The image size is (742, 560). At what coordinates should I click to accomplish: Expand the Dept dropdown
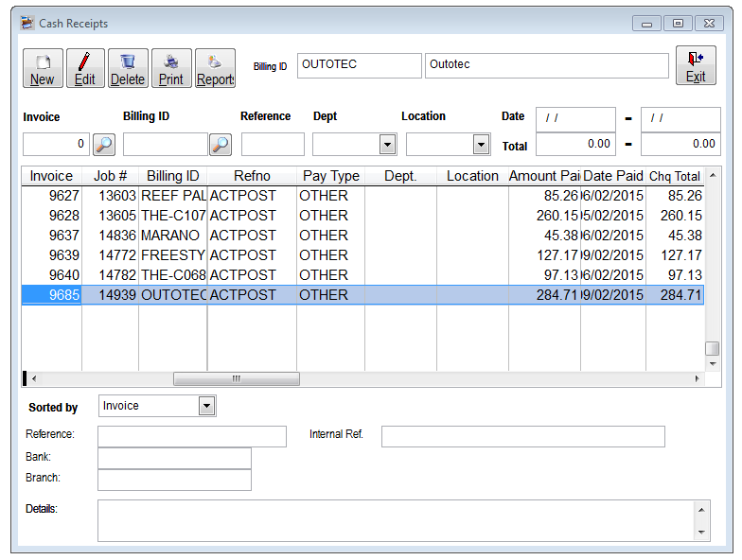pos(387,145)
